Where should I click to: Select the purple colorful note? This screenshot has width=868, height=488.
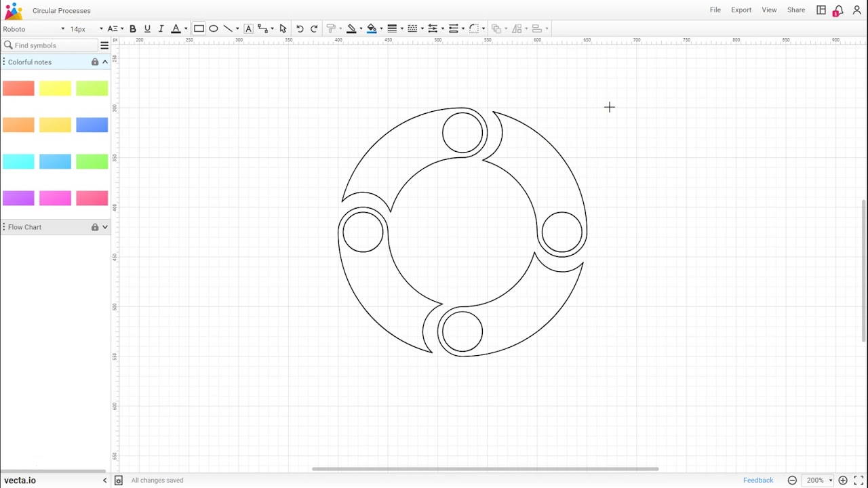[18, 198]
